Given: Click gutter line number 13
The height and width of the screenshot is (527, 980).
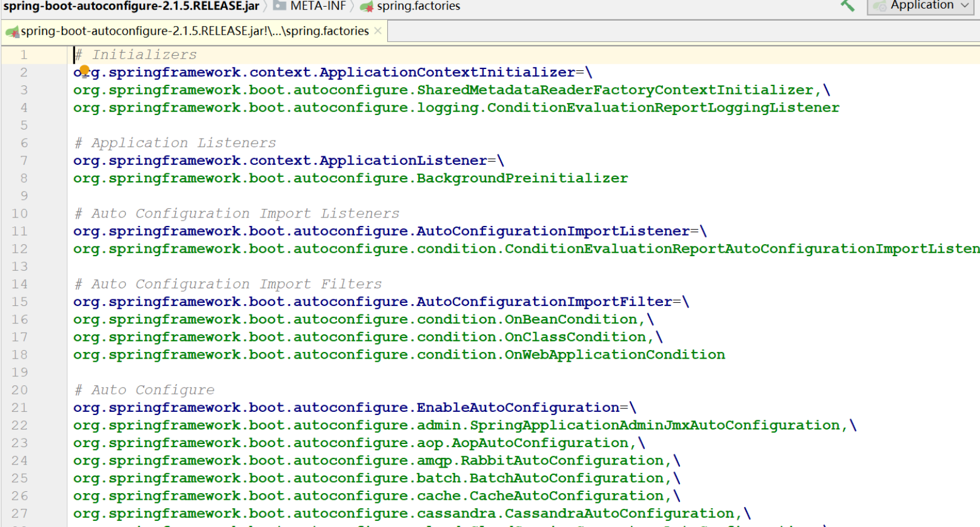Looking at the screenshot, I should coord(19,267).
